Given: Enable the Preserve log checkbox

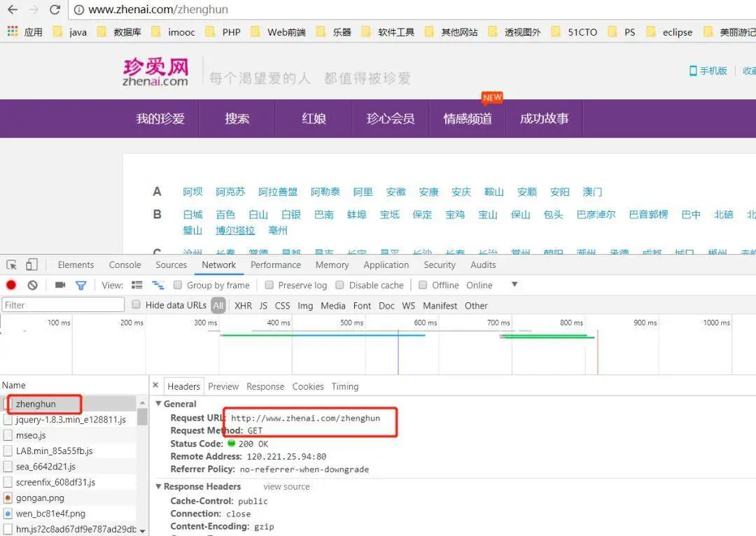Looking at the screenshot, I should click(269, 285).
